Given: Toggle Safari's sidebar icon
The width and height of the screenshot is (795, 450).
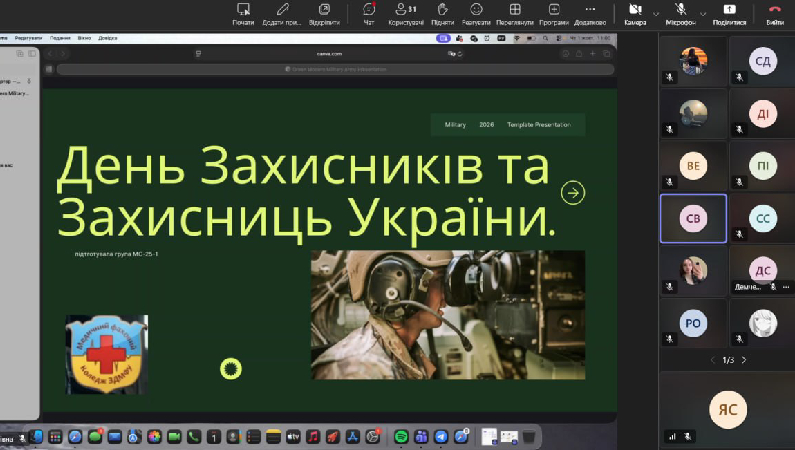Looking at the screenshot, I should [x=32, y=53].
